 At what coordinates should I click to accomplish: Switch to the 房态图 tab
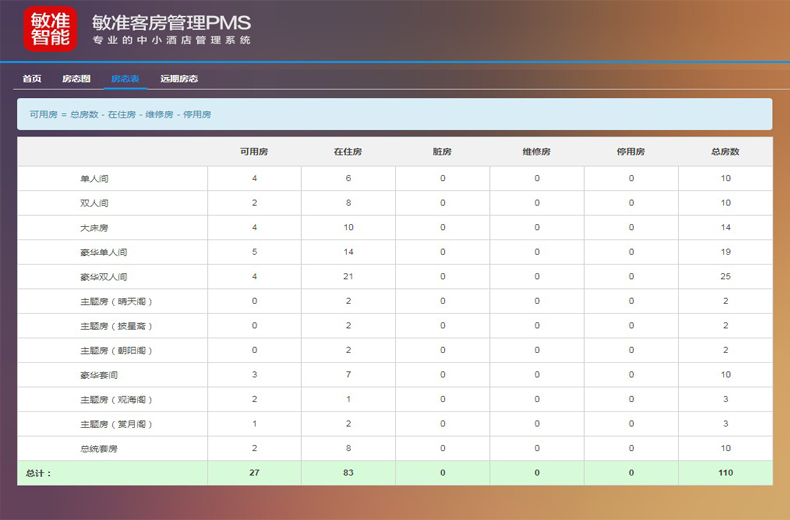click(76, 78)
